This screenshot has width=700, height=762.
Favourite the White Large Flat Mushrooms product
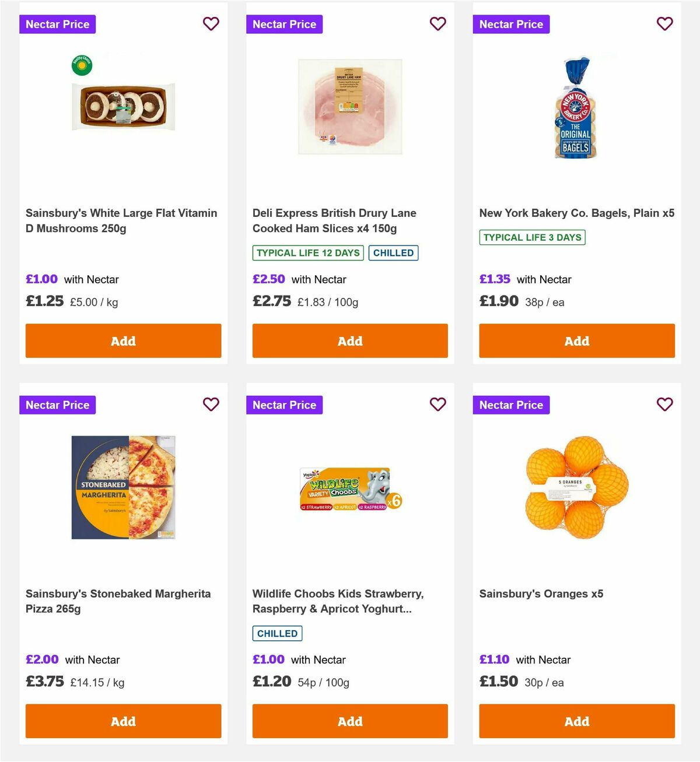[211, 24]
